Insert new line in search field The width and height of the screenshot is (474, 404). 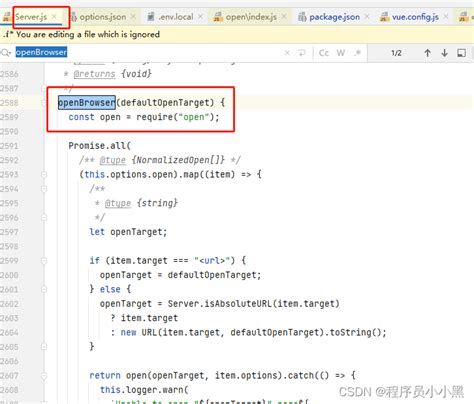tap(302, 53)
